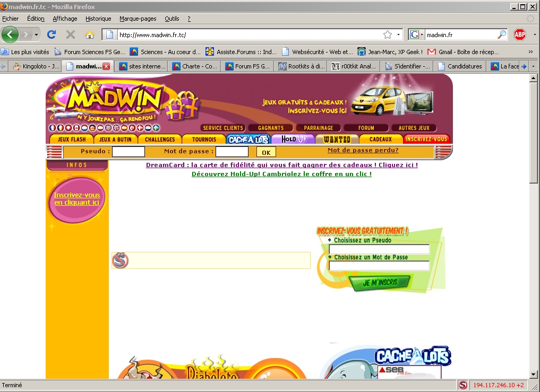Open the history dropdown next to forward

36,35
